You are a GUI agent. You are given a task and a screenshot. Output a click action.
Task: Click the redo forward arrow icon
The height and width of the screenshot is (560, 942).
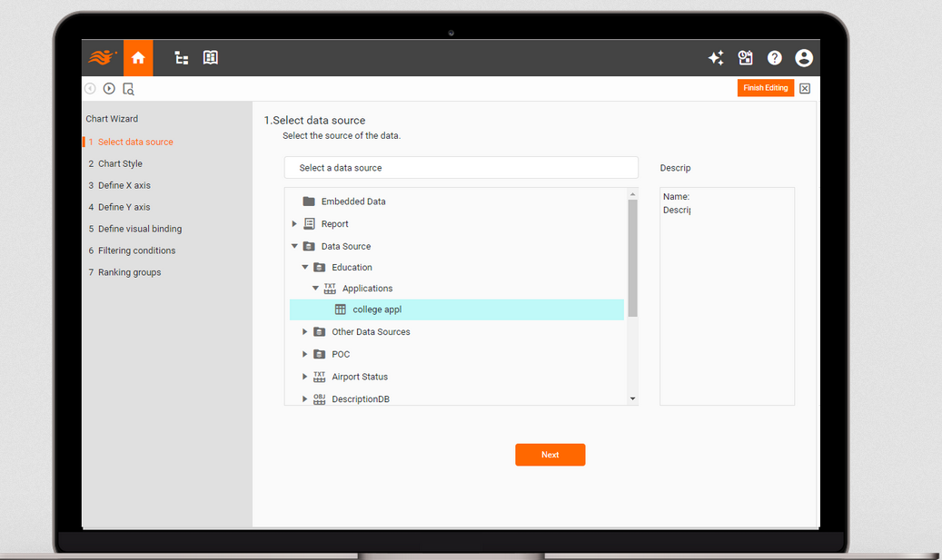point(109,89)
